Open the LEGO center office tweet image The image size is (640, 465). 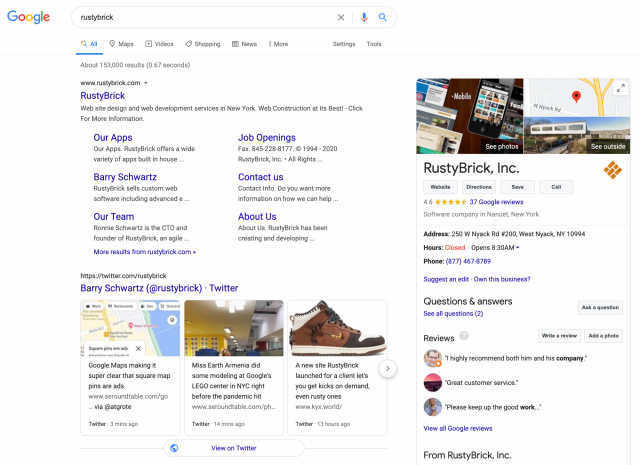[x=234, y=328]
